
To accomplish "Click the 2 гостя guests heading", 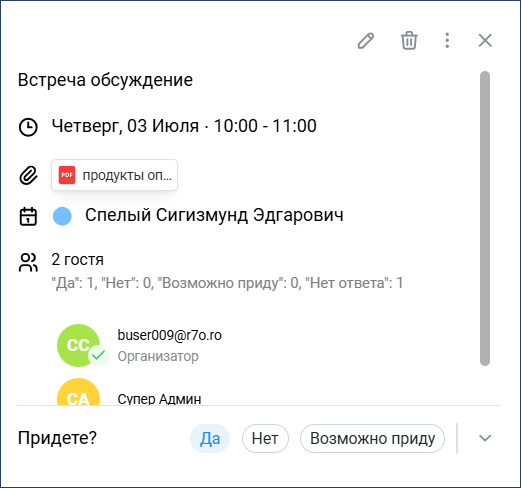I will (77, 259).
